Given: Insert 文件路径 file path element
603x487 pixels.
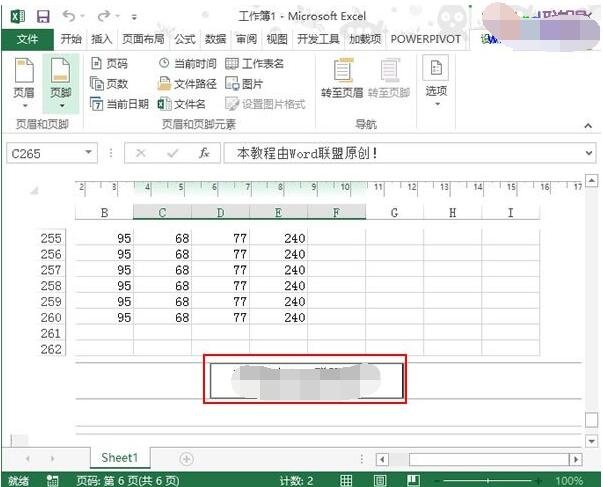Looking at the screenshot, I should tap(188, 84).
